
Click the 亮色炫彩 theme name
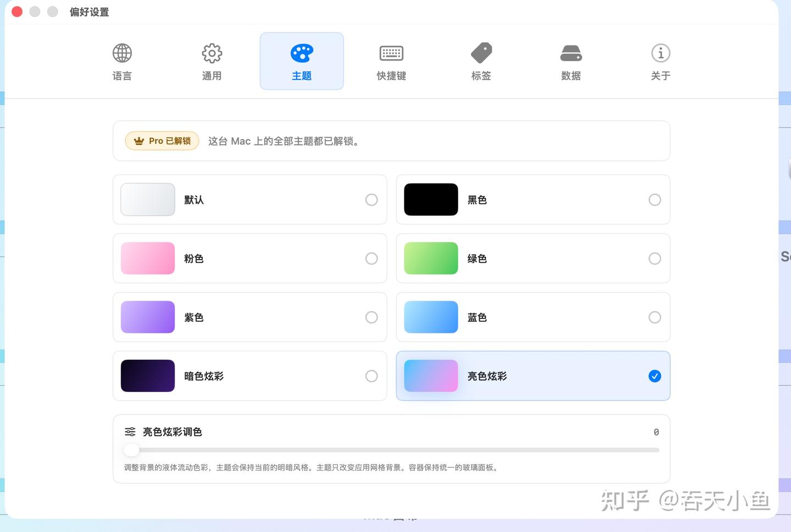[487, 376]
